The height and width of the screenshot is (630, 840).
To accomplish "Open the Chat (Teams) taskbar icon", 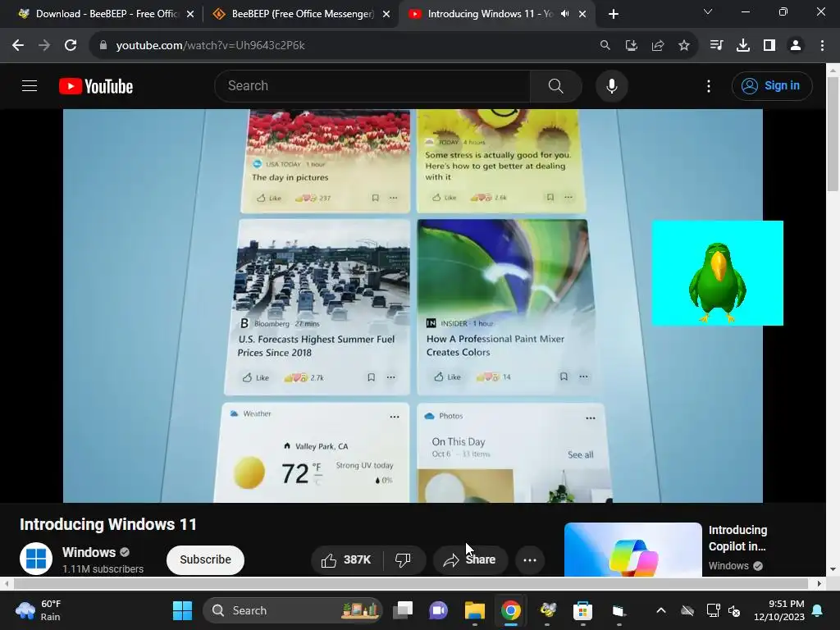I will 438,610.
